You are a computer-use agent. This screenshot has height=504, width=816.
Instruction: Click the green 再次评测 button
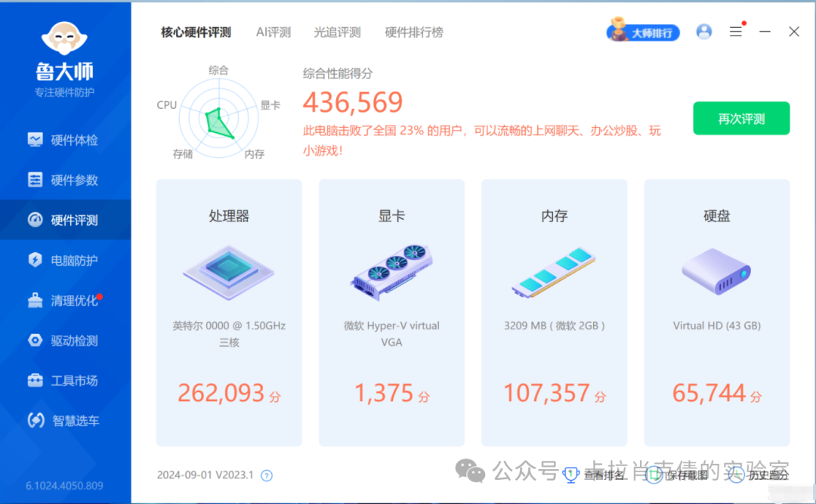740,119
